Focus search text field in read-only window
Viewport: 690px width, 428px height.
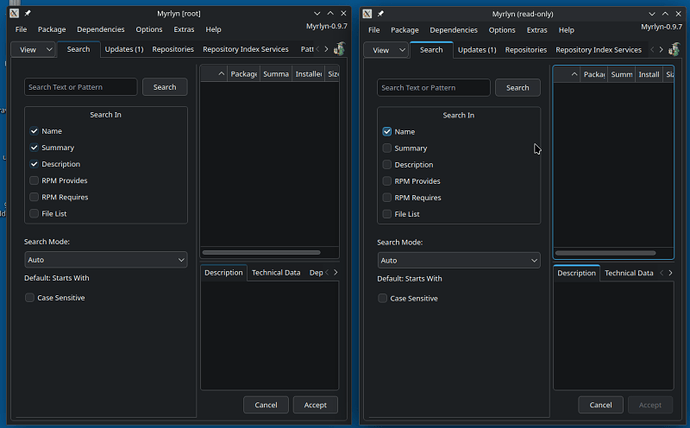[x=433, y=88]
